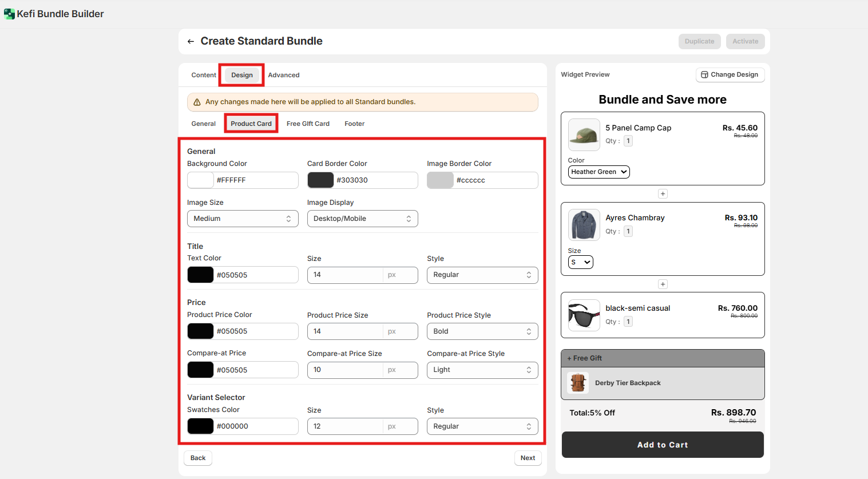Click the plus icon below Ayres Chambray card
868x479 pixels.
pos(663,284)
